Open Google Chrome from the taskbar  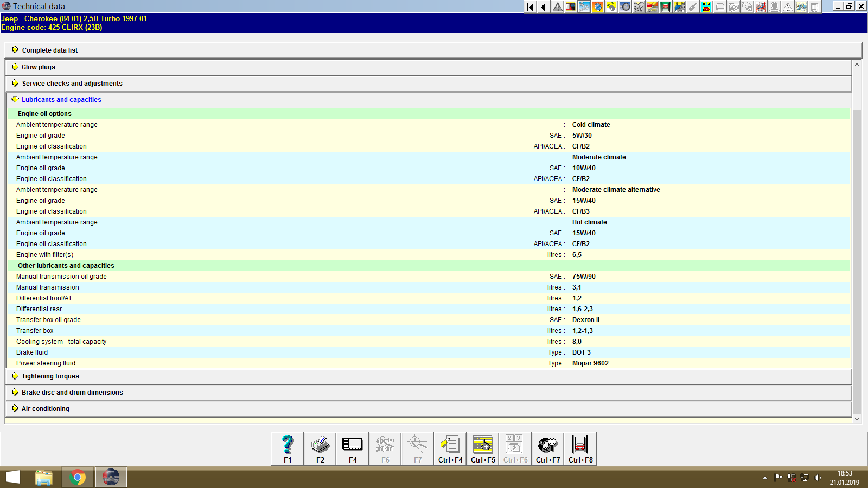77,477
